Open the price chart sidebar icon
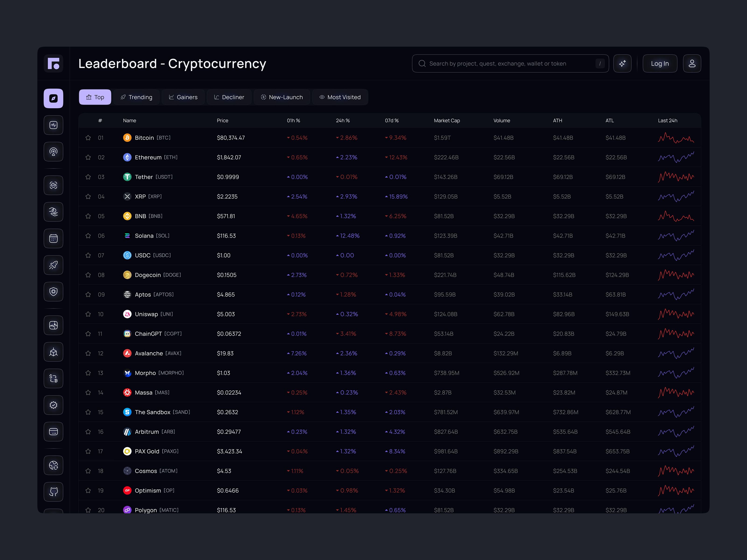Screen dimensions: 747x560 [53, 325]
